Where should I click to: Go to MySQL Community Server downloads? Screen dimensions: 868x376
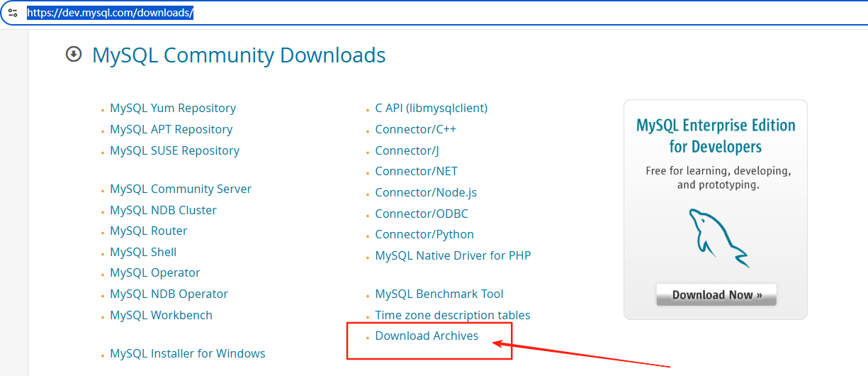click(181, 189)
